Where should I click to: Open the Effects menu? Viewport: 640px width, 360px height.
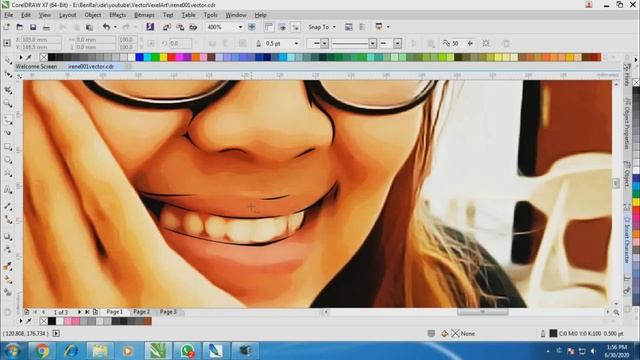pyautogui.click(x=118, y=15)
